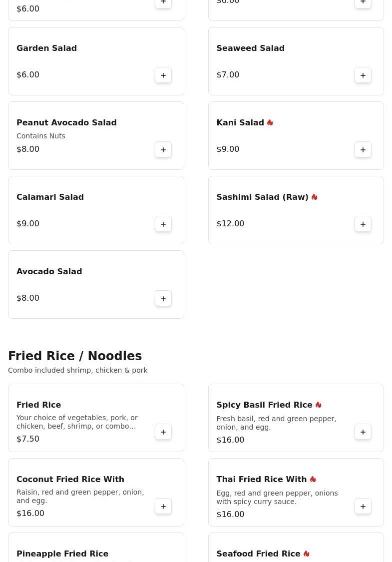This screenshot has height=562, width=392.
Task: Add Fried Rice to the cart
Action: click(163, 432)
